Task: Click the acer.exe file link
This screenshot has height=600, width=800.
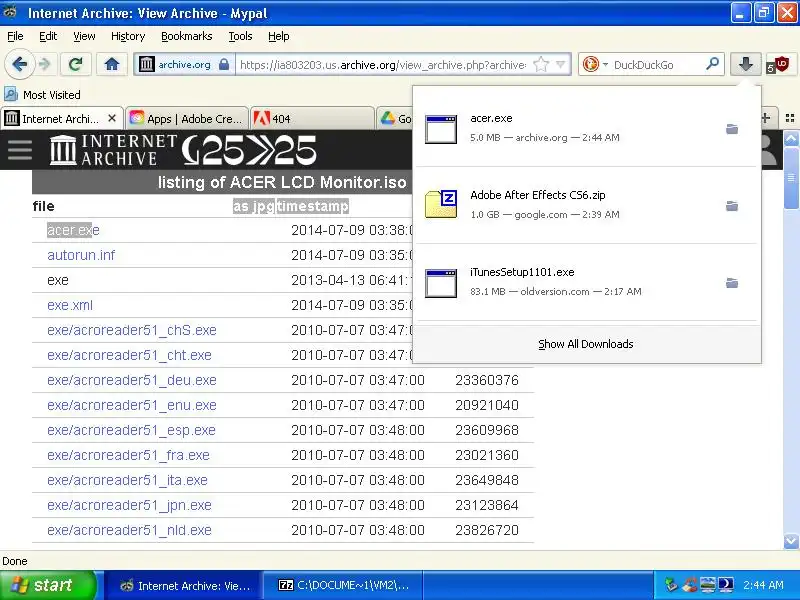Action: tap(73, 230)
